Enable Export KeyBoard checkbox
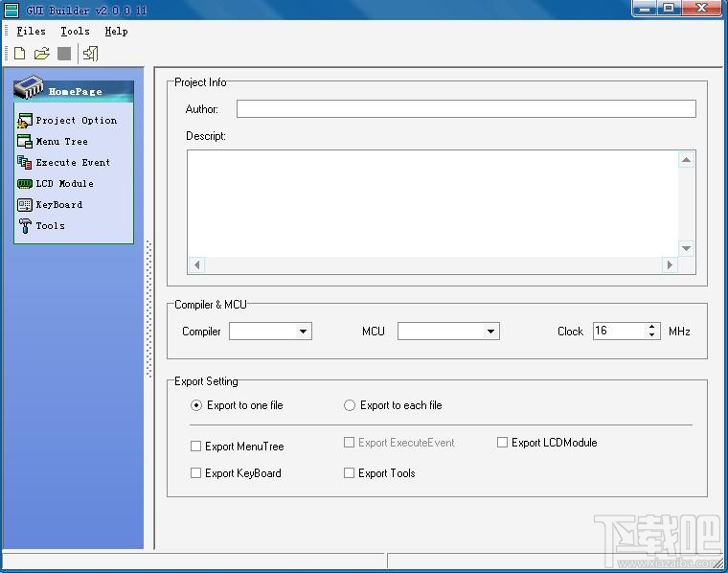 coord(196,472)
